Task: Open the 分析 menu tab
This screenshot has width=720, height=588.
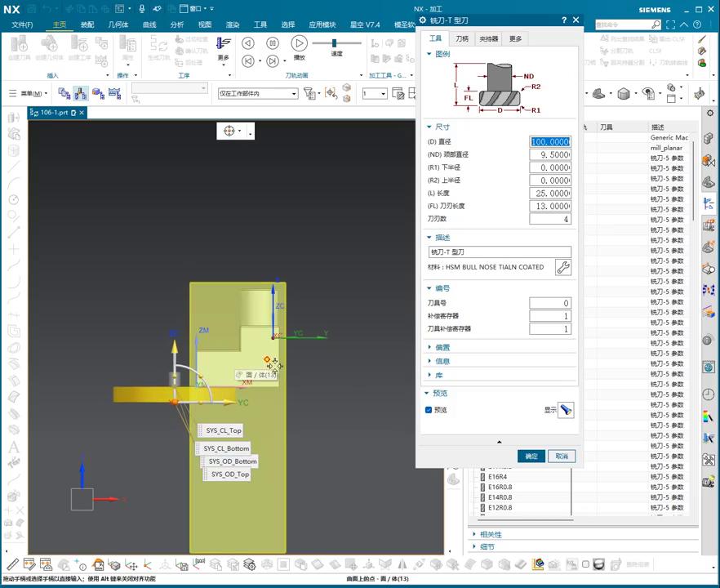Action: click(x=176, y=24)
